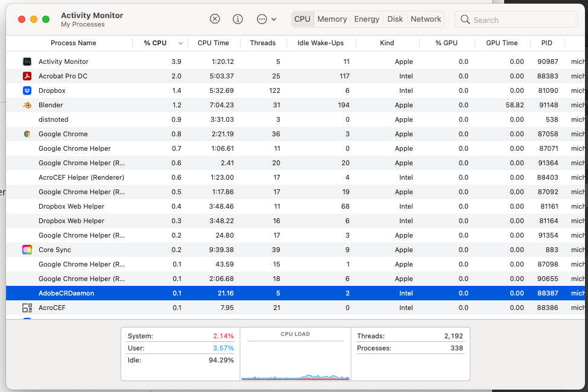Sort by CPU Time column
The image size is (588, 392).
(x=213, y=43)
